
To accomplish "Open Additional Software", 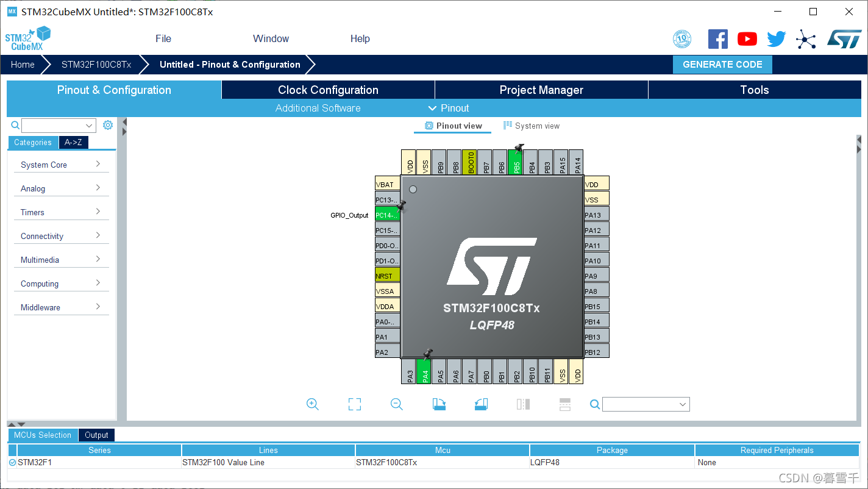I will (x=318, y=108).
